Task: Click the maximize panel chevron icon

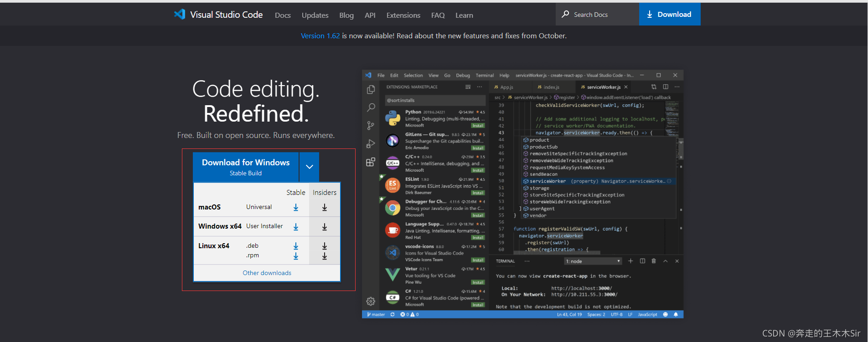Action: point(666,261)
